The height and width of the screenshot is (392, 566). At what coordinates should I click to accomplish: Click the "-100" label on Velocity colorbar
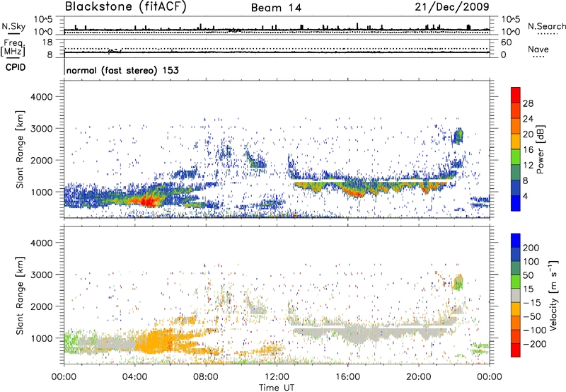(535, 330)
